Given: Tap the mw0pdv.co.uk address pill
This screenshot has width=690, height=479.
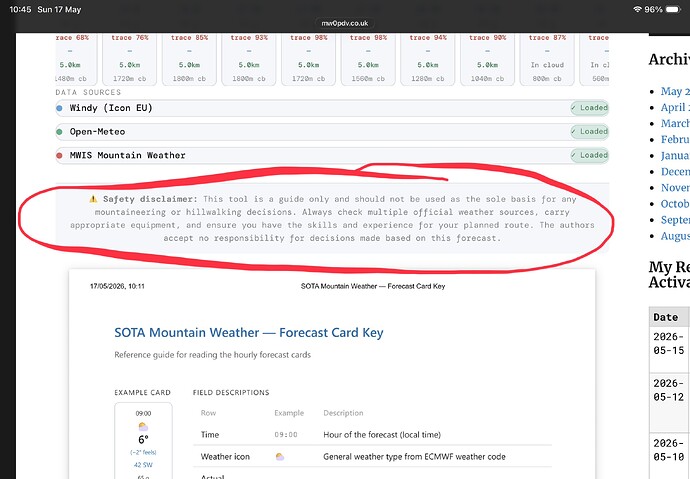Looking at the screenshot, I should (x=345, y=23).
